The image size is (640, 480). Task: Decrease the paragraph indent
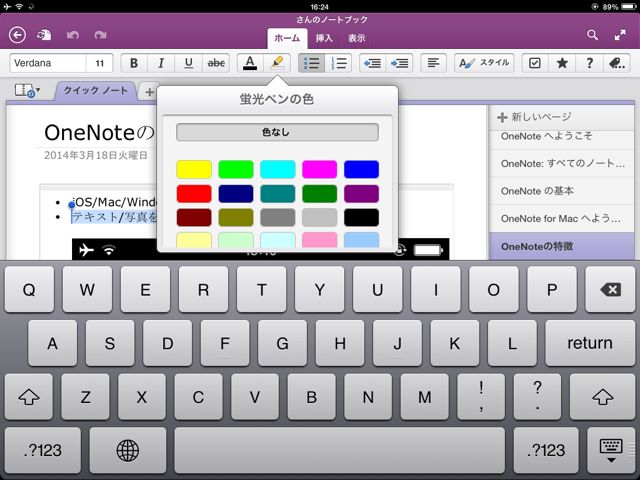click(x=372, y=63)
